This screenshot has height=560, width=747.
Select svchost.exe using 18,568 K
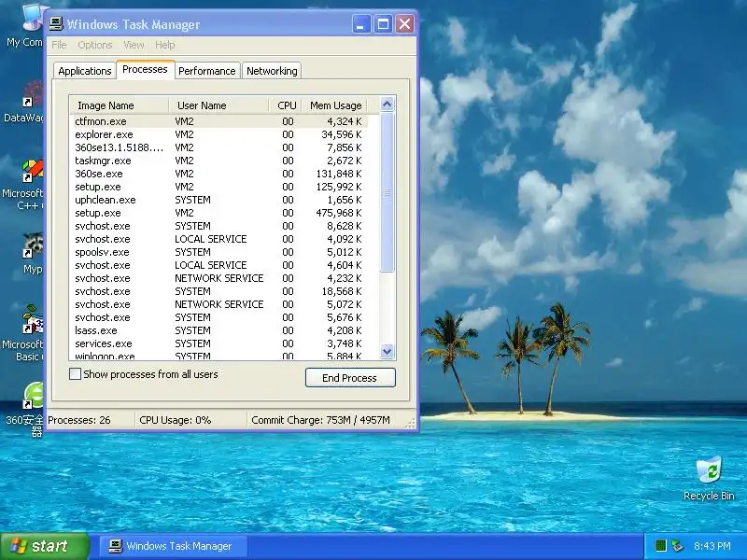point(219,291)
